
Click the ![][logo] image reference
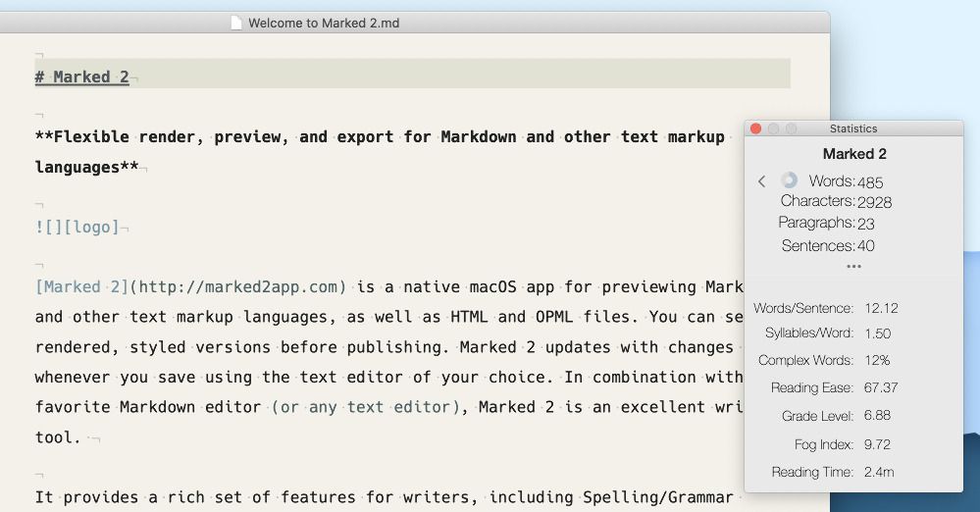click(x=77, y=227)
